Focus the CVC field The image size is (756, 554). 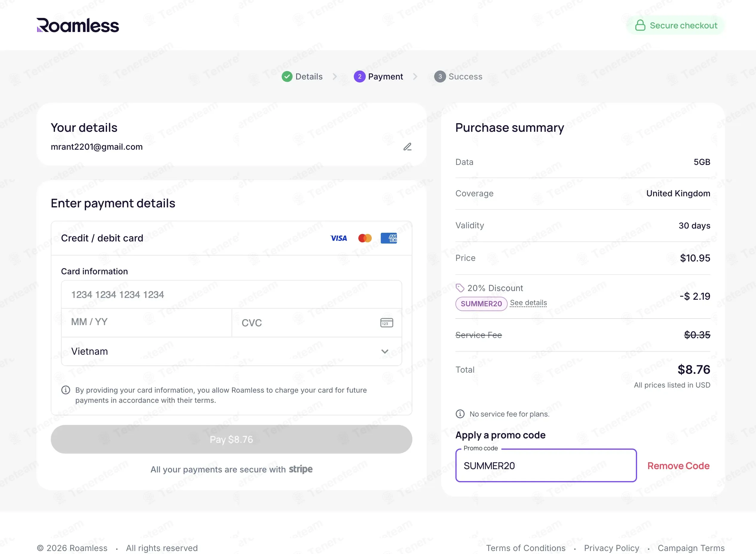tap(316, 323)
